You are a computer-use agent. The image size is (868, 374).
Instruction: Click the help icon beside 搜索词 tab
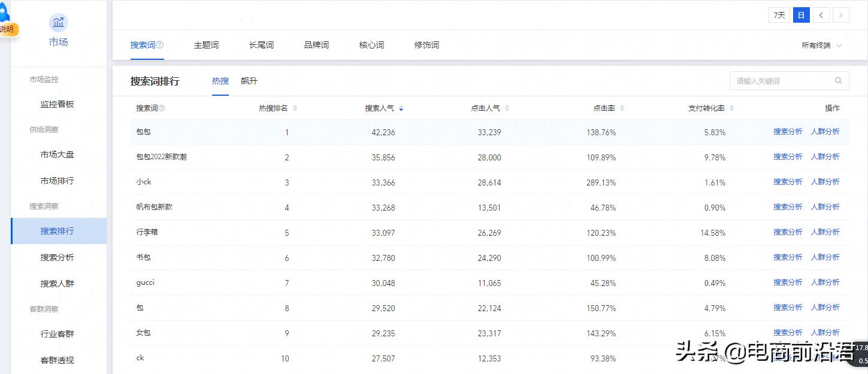tap(160, 45)
